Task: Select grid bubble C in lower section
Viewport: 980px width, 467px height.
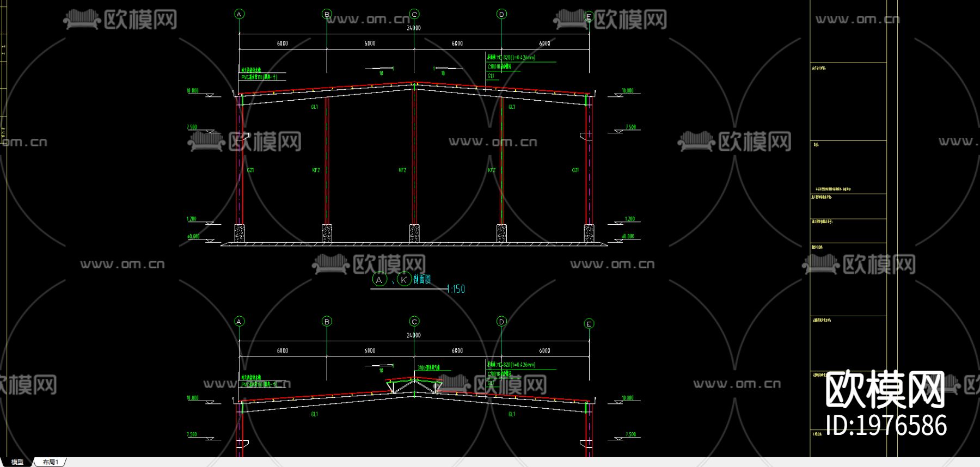Action: point(414,322)
